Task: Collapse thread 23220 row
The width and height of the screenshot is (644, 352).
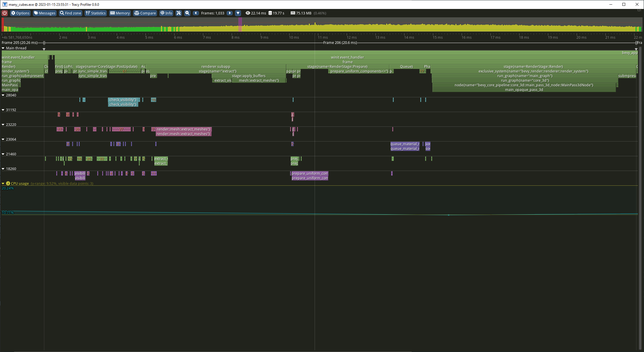Action: [x=3, y=125]
